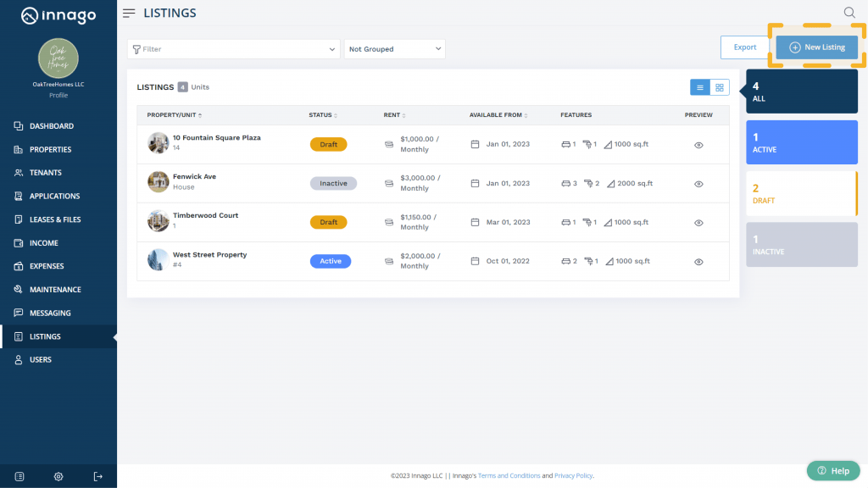
Task: Switch listings to grid view
Action: pos(718,87)
